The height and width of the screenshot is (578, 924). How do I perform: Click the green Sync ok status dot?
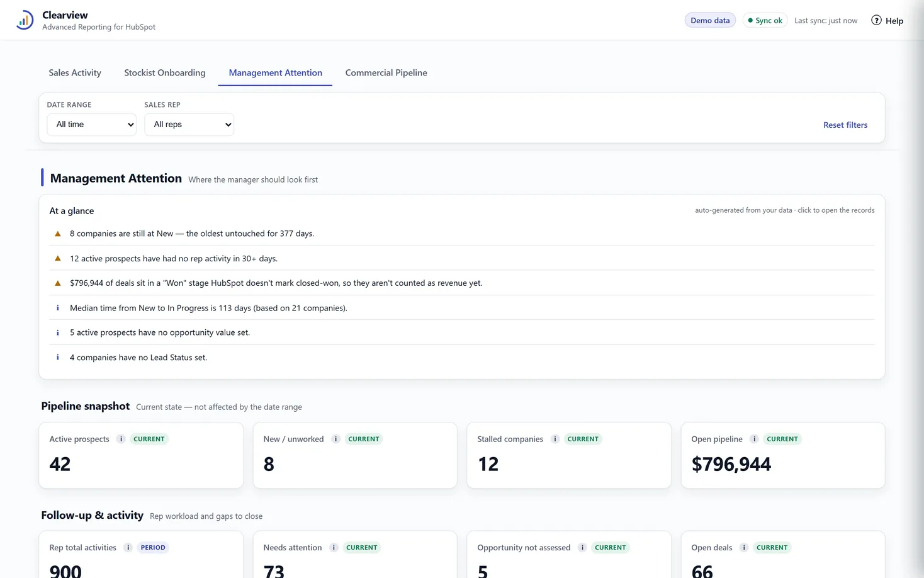[750, 21]
